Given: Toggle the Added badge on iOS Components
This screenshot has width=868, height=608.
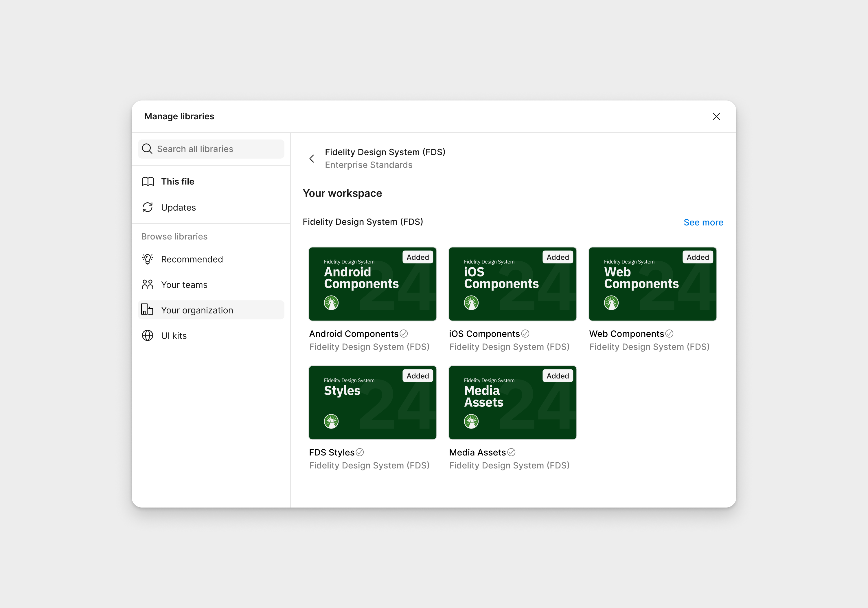Looking at the screenshot, I should (558, 257).
